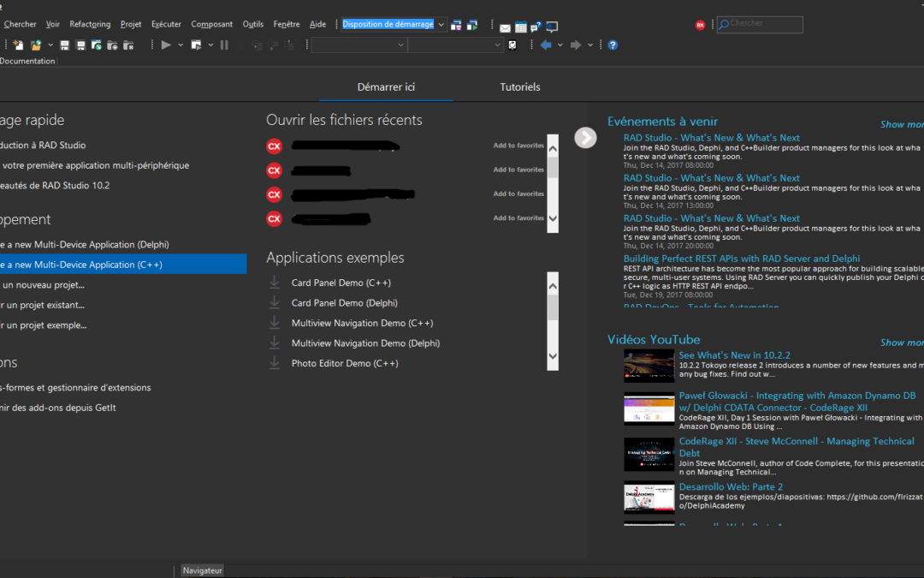Image resolution: width=924 pixels, height=578 pixels.
Task: Open the Fenêtre menu
Action: [x=287, y=24]
